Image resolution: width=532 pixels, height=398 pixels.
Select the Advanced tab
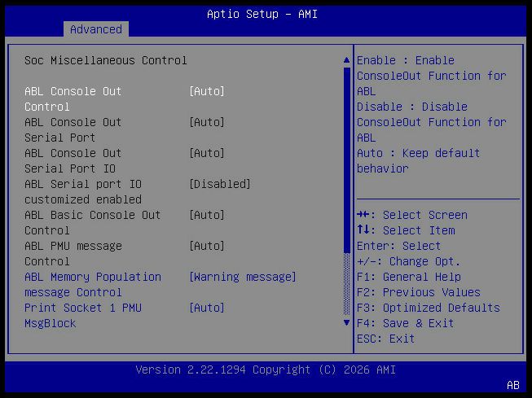[x=96, y=29]
